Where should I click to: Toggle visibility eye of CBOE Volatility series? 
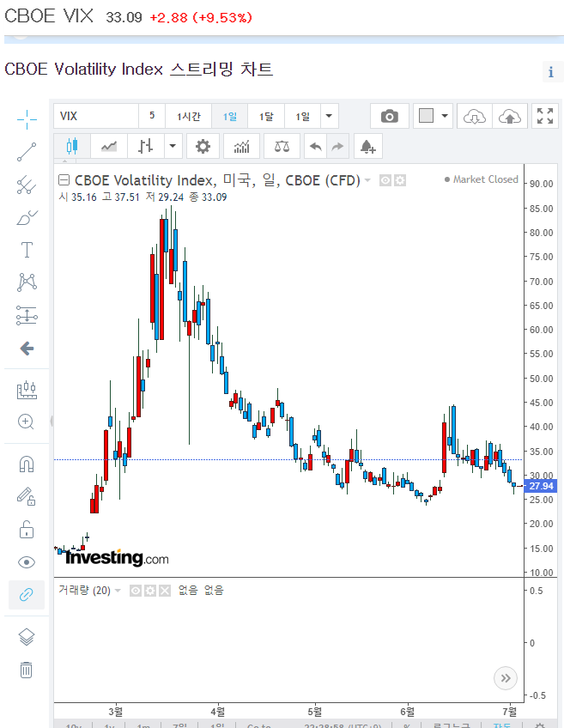tap(385, 180)
